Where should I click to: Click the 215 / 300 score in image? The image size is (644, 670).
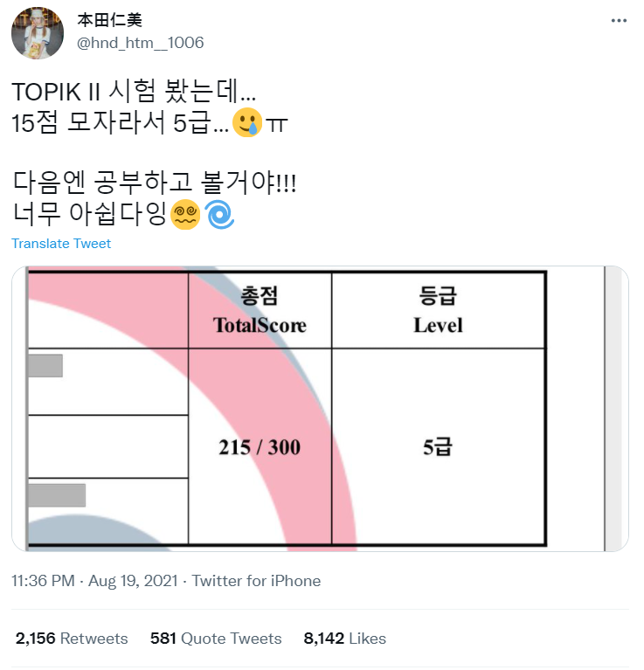pyautogui.click(x=260, y=447)
